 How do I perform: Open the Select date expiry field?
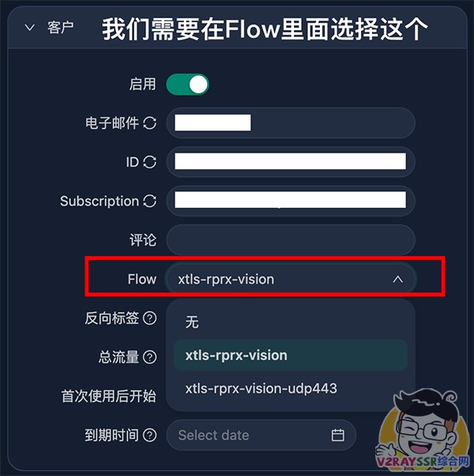(x=261, y=435)
